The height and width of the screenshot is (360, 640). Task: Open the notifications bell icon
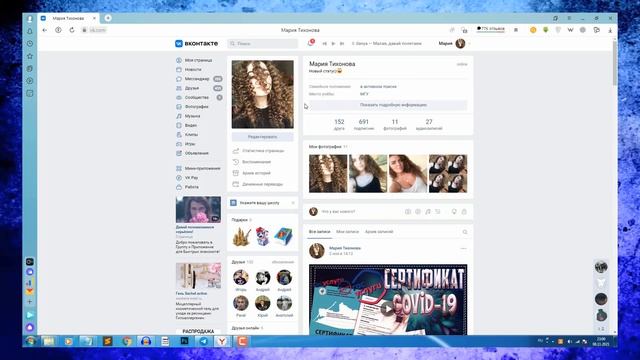pyautogui.click(x=311, y=43)
